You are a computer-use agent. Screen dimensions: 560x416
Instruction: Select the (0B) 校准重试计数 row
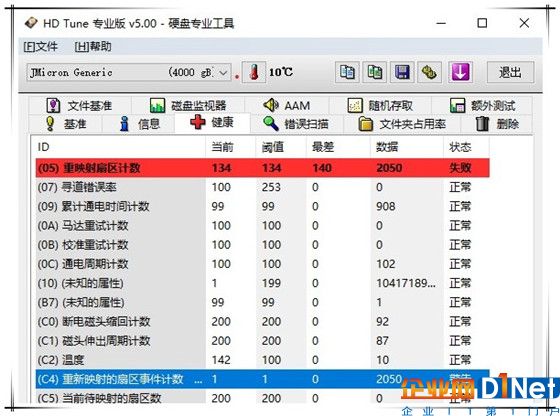click(262, 245)
